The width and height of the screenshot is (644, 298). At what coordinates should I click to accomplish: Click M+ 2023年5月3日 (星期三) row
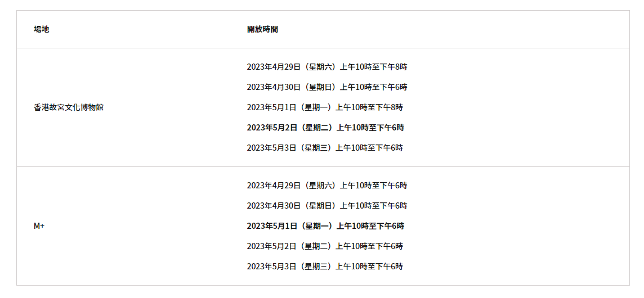[324, 267]
